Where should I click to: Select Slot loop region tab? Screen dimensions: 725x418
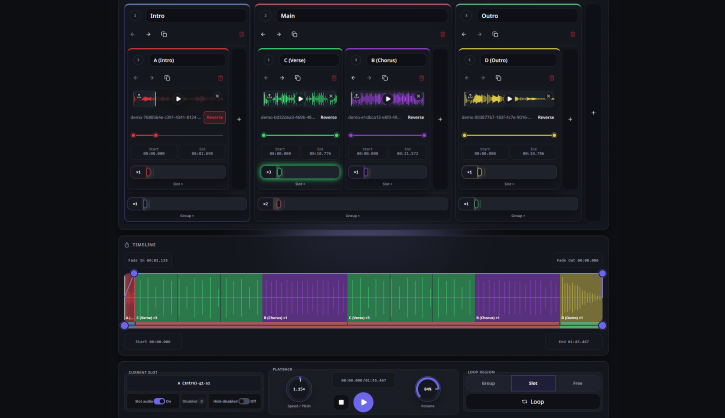(x=533, y=383)
